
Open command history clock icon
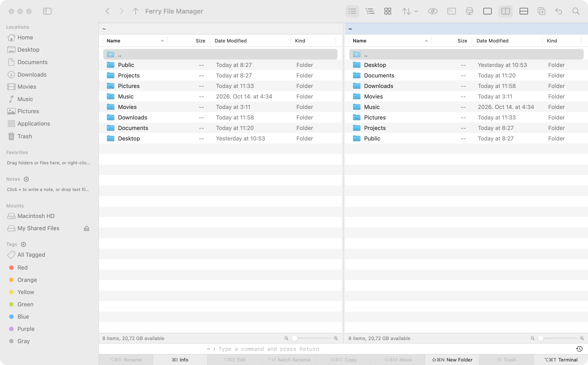(579, 349)
